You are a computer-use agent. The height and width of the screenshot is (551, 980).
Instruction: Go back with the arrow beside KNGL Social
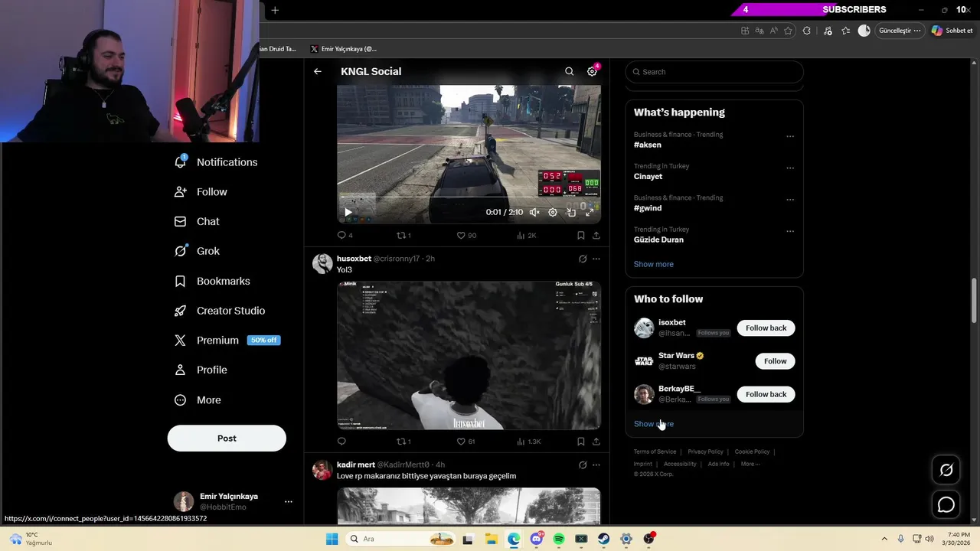(x=317, y=71)
